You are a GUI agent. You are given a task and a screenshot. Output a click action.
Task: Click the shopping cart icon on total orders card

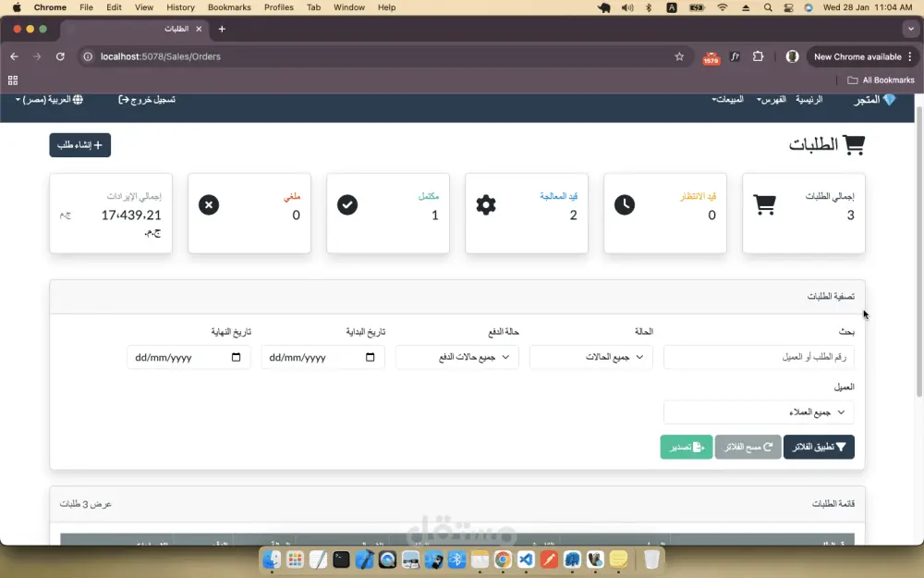tap(763, 203)
